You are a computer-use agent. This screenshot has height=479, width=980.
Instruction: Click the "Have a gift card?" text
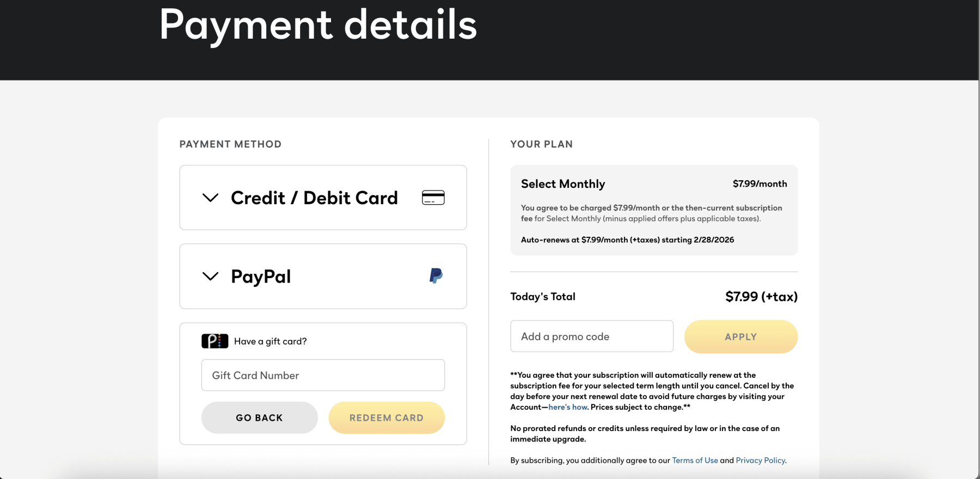pos(271,341)
